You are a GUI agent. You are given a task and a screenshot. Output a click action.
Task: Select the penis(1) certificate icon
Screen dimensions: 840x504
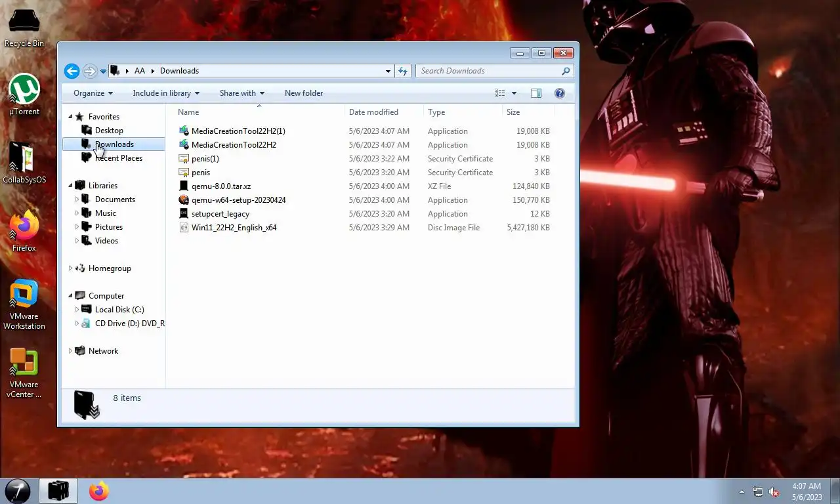184,159
